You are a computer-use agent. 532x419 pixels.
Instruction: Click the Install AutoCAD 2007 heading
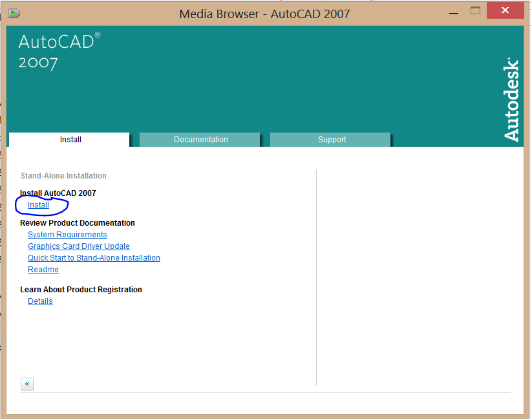pos(58,193)
